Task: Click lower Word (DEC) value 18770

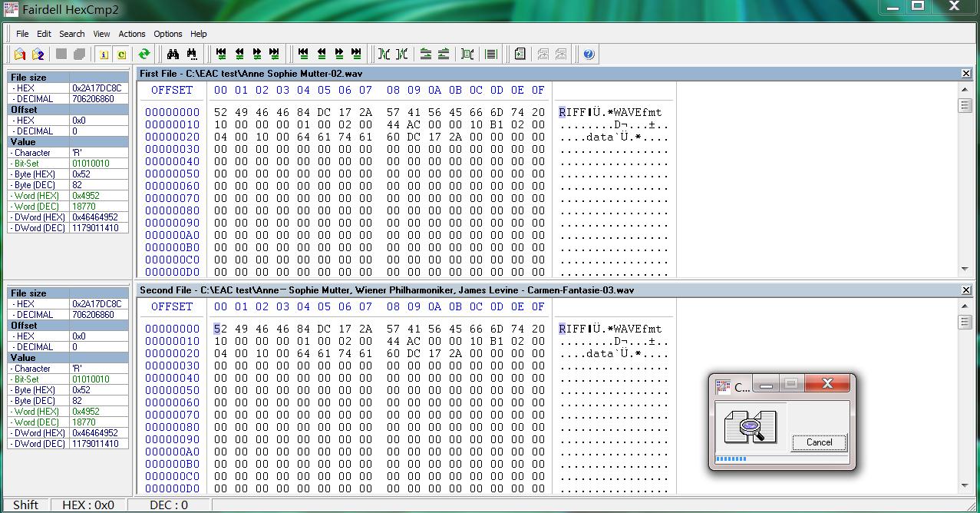Action: click(84, 422)
